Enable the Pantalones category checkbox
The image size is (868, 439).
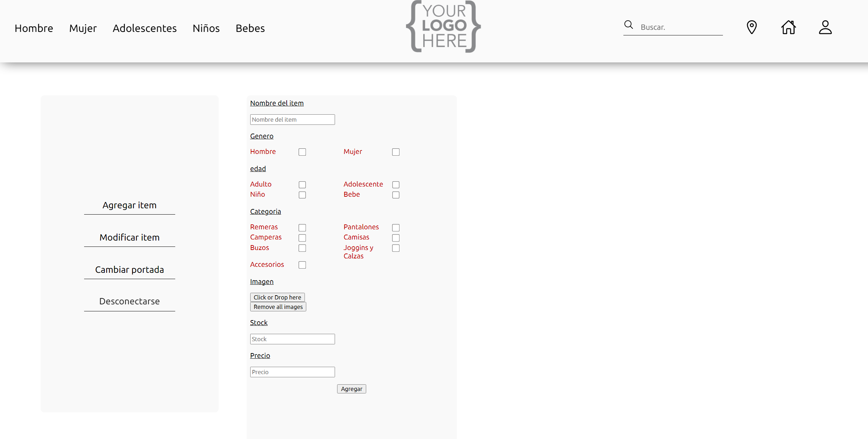click(x=396, y=228)
